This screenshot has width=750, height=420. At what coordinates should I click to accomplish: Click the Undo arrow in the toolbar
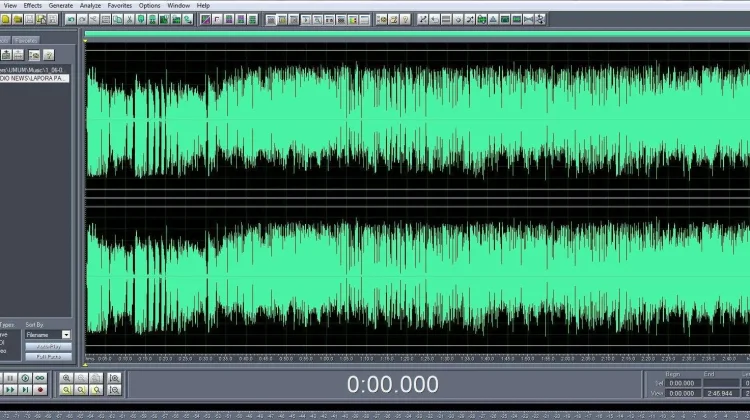click(71, 20)
